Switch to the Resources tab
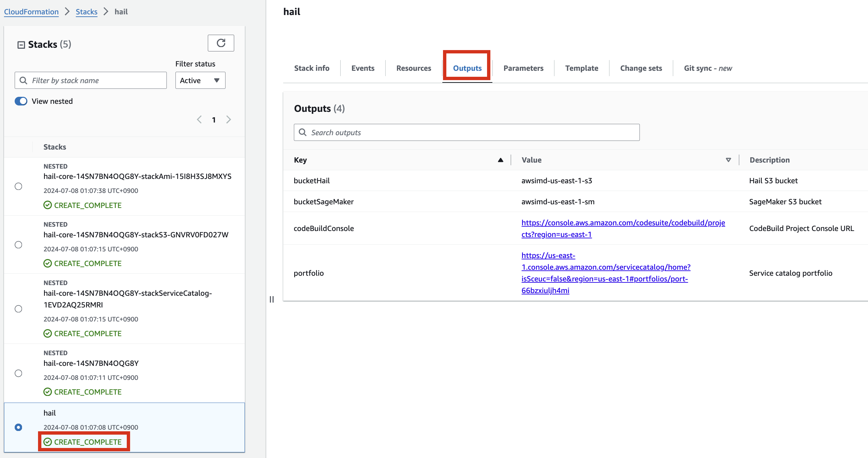The width and height of the screenshot is (868, 458). tap(414, 68)
